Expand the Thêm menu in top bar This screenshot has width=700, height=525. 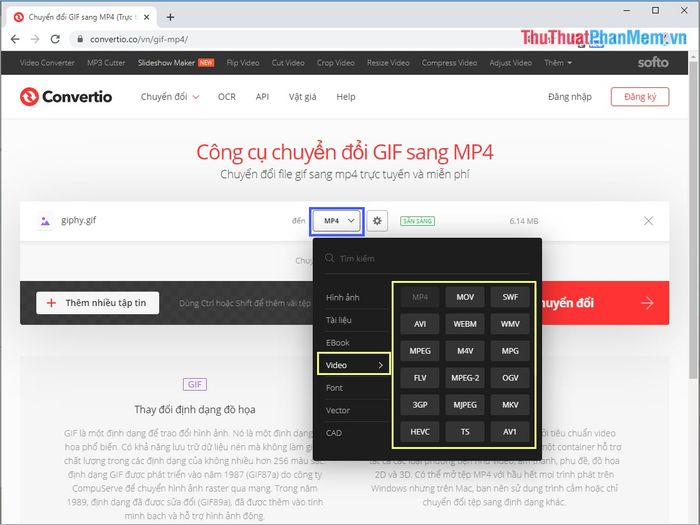click(558, 63)
